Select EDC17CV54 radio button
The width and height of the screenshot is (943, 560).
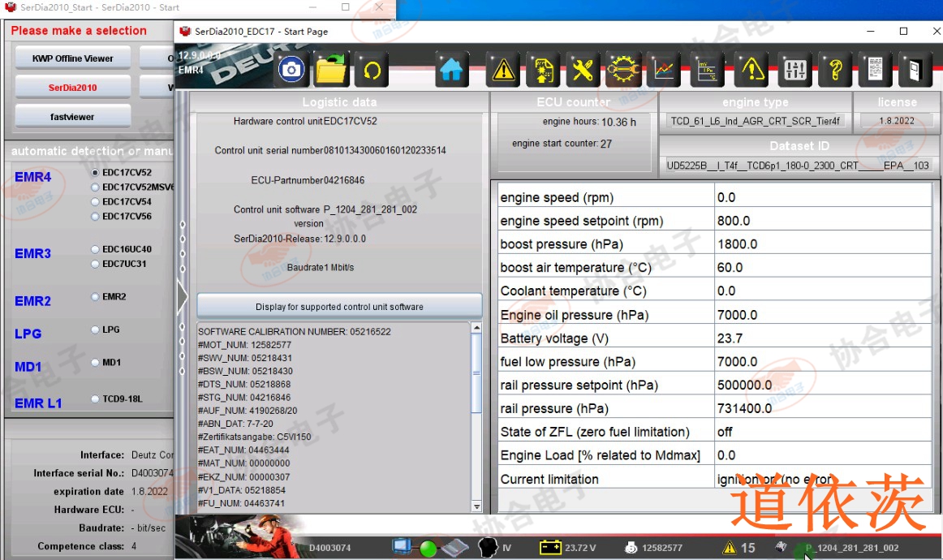[95, 201]
